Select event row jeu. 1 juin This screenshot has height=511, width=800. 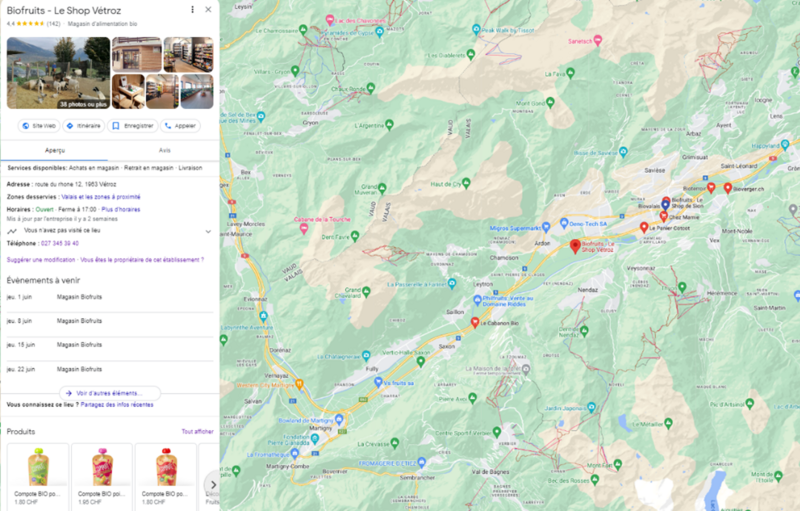[110, 297]
